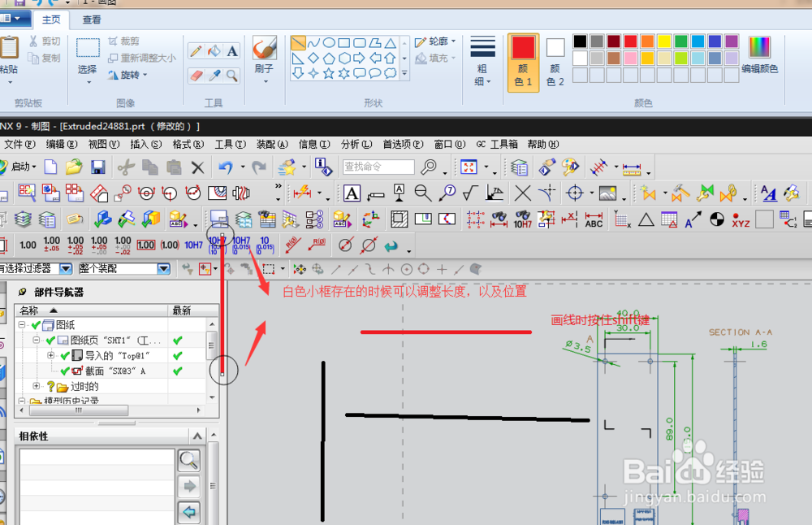Click the NX Delete X icon
Viewport: 812px width, 525px height.
pos(198,167)
